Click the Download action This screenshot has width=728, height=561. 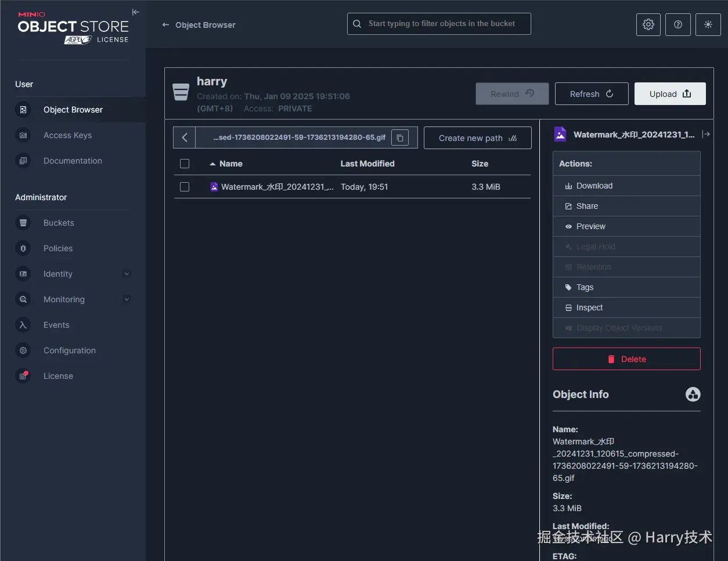tap(626, 186)
